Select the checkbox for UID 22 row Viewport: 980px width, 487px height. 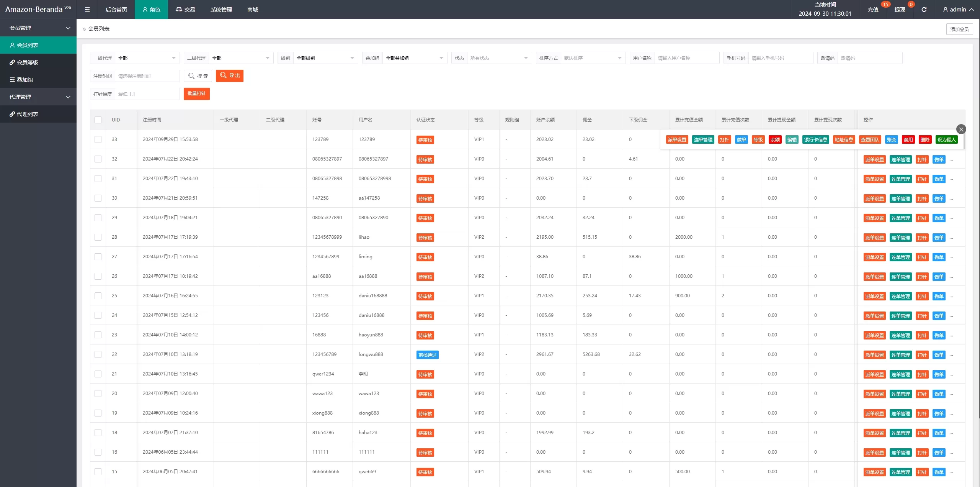point(98,354)
